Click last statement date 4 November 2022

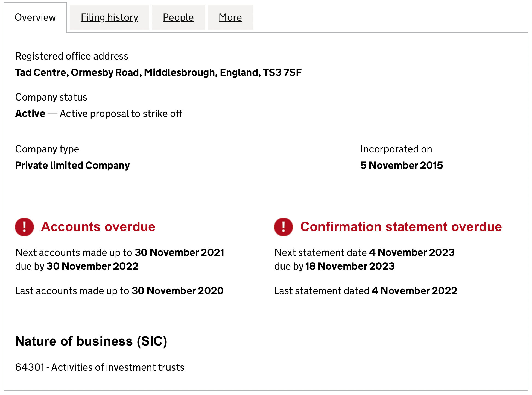click(414, 291)
